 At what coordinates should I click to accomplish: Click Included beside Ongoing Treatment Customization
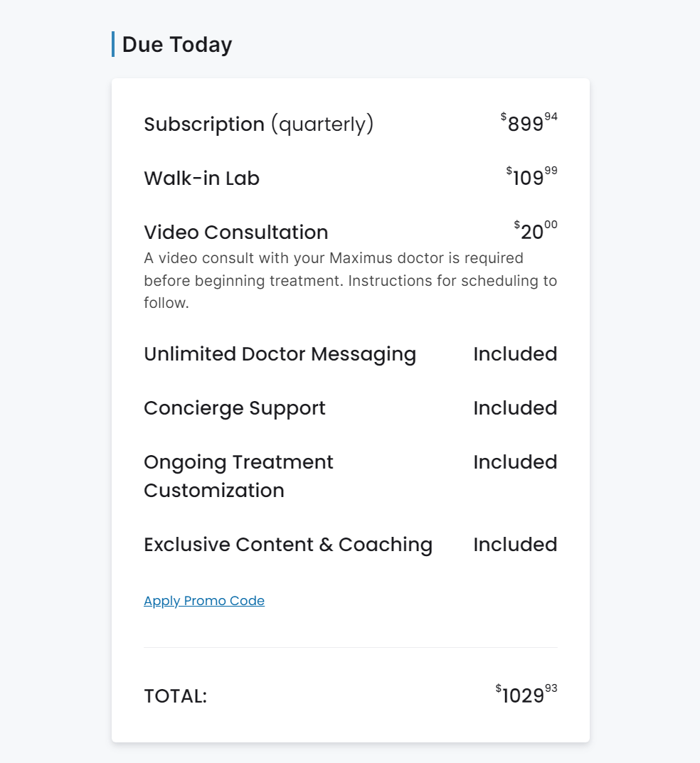pyautogui.click(x=515, y=462)
